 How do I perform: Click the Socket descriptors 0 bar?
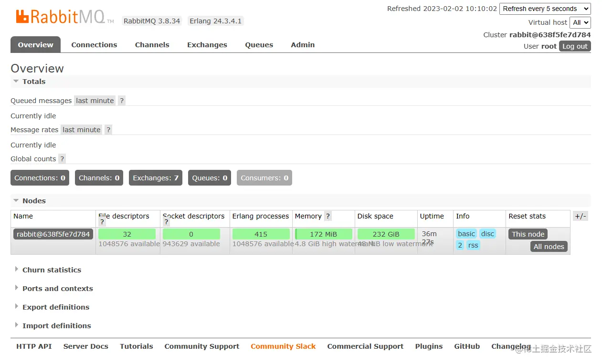[191, 234]
